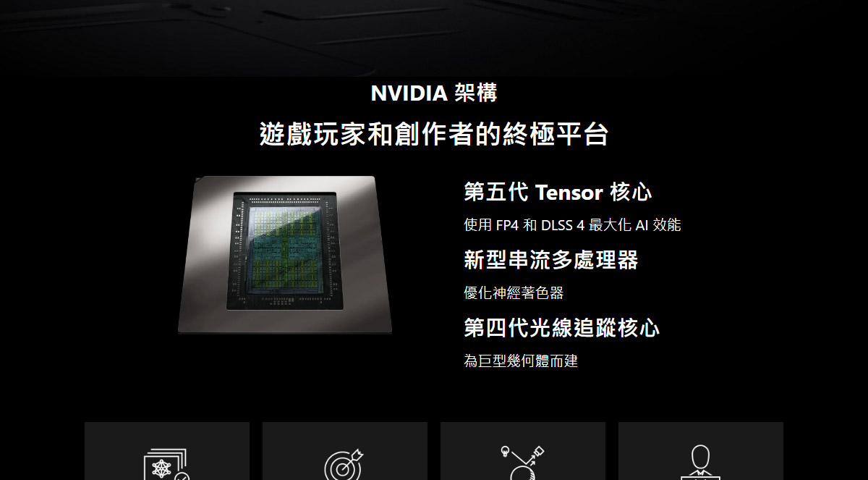Click the dark banner image at top
This screenshot has width=868, height=480.
tap(434, 38)
